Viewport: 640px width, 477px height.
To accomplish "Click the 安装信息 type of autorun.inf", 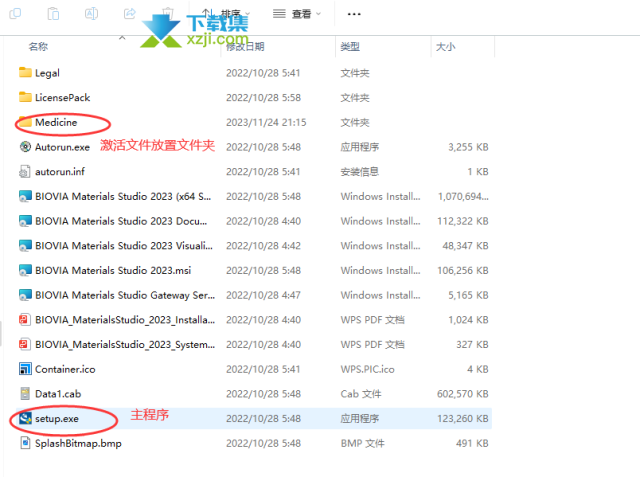I will pyautogui.click(x=360, y=172).
